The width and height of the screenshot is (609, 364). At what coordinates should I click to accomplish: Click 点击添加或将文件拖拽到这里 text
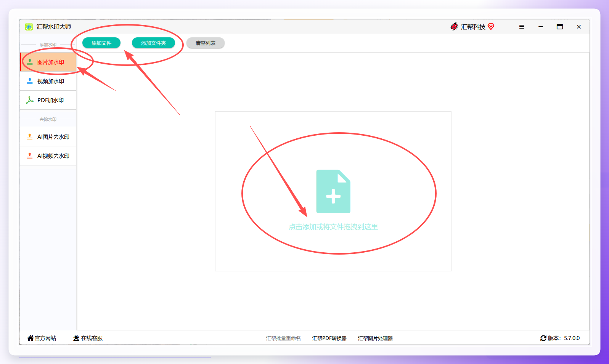[x=333, y=227]
